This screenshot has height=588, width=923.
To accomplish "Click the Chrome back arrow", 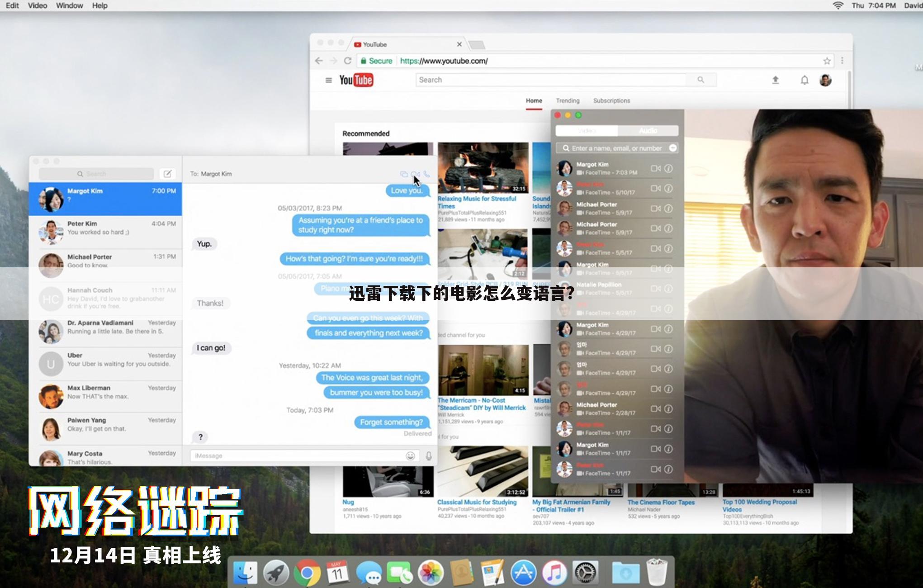I will (319, 61).
